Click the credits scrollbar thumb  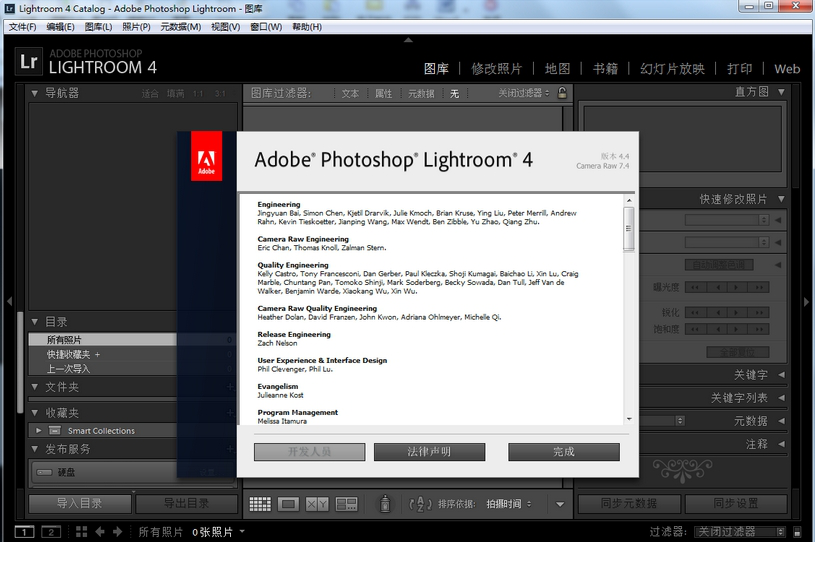pyautogui.click(x=629, y=229)
